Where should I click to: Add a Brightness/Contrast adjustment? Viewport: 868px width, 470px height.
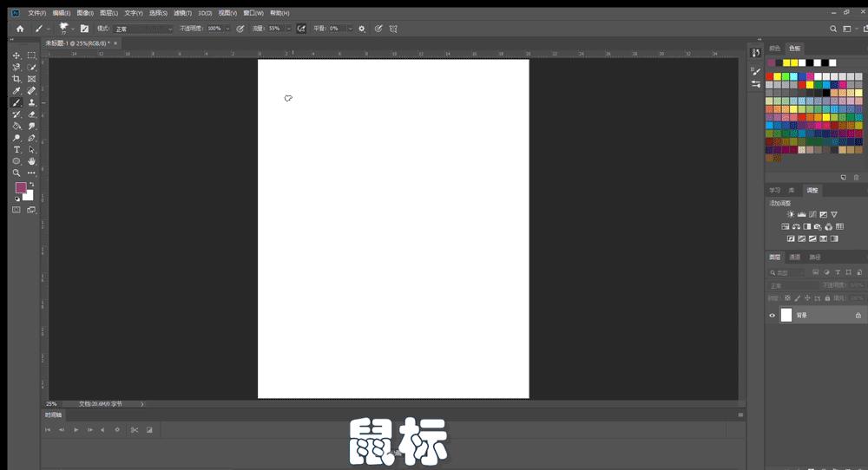[791, 214]
